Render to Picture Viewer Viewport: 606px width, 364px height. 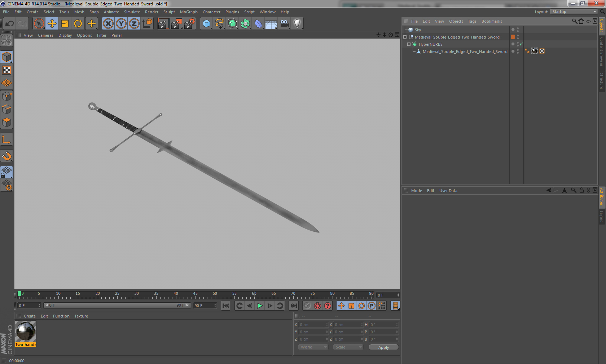click(176, 24)
